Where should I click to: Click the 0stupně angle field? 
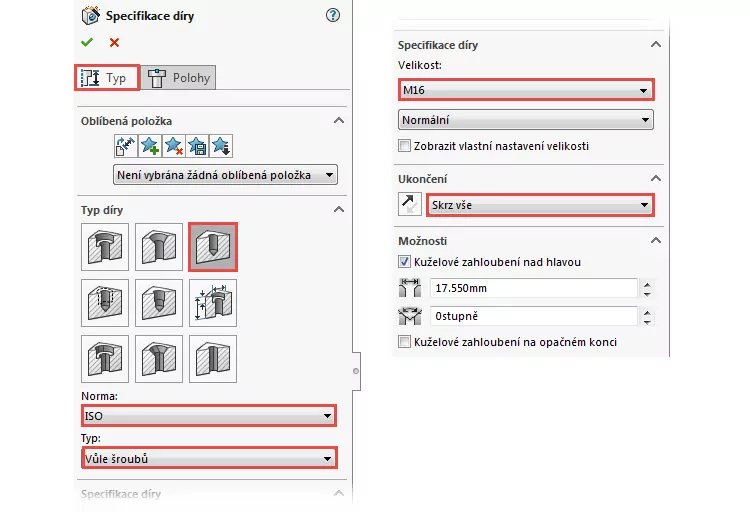coord(533,316)
